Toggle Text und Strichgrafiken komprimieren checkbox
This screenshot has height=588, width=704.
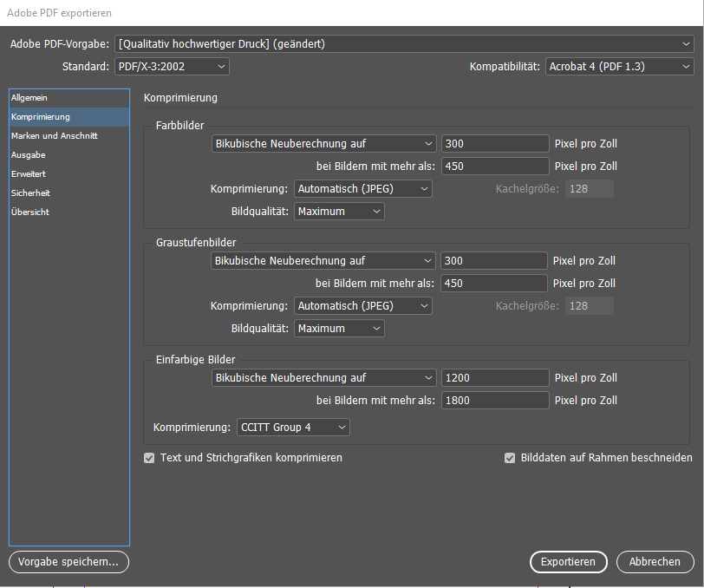(149, 458)
